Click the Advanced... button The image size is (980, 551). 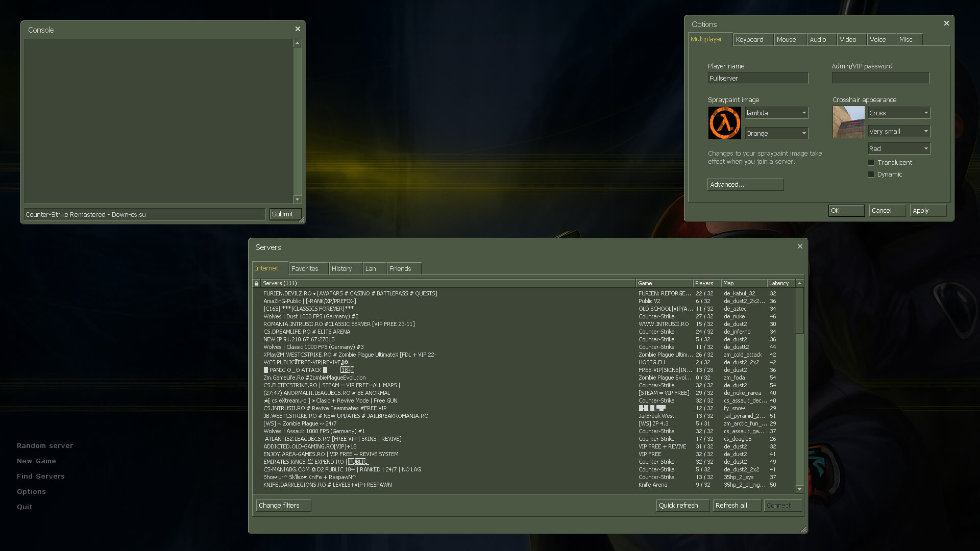point(745,185)
